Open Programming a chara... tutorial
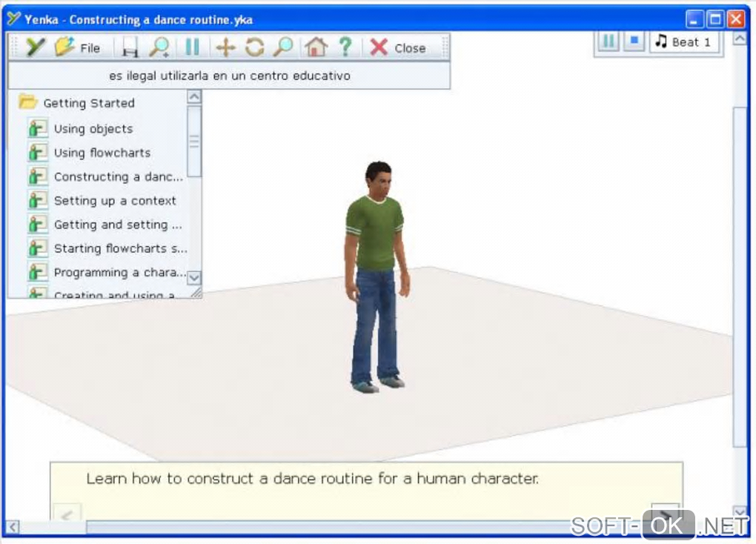 pyautogui.click(x=119, y=273)
